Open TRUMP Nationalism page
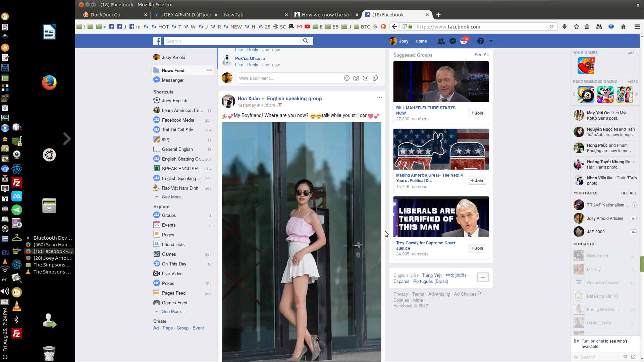 (x=608, y=205)
